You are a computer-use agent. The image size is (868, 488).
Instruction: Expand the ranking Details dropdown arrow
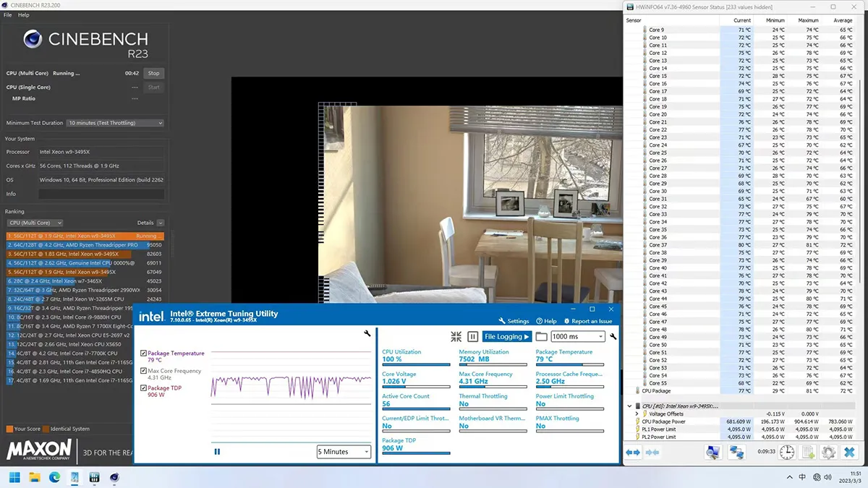(160, 223)
